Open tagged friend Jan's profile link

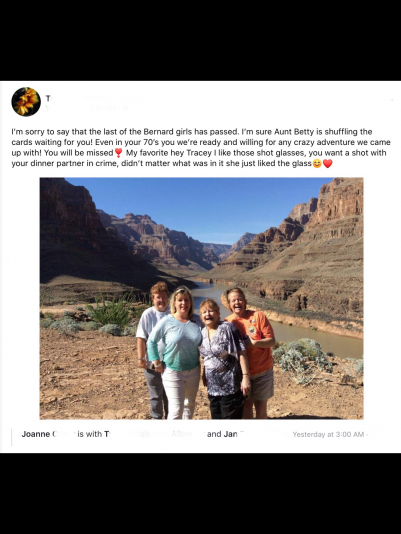tap(230, 434)
